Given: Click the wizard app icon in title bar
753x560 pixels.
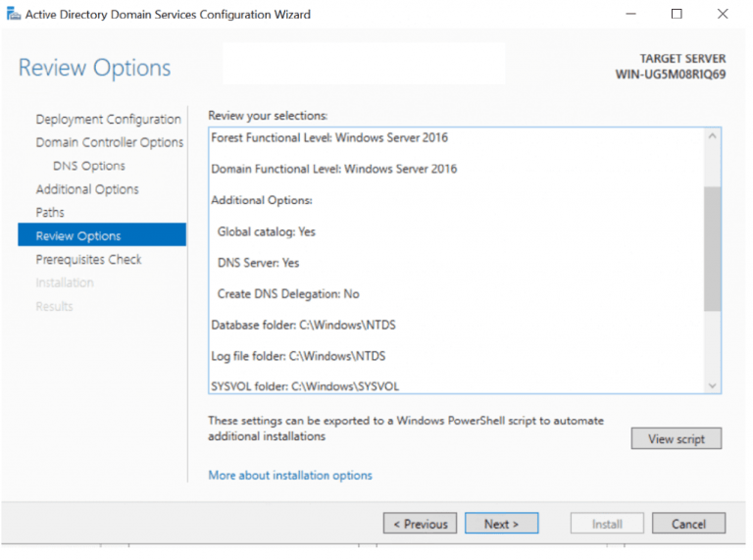Looking at the screenshot, I should click(x=14, y=14).
